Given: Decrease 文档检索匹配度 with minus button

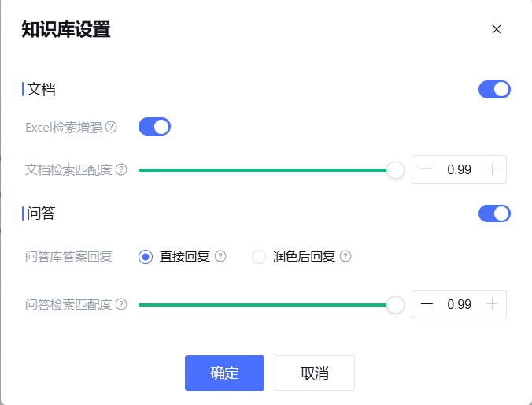Looking at the screenshot, I should (427, 169).
